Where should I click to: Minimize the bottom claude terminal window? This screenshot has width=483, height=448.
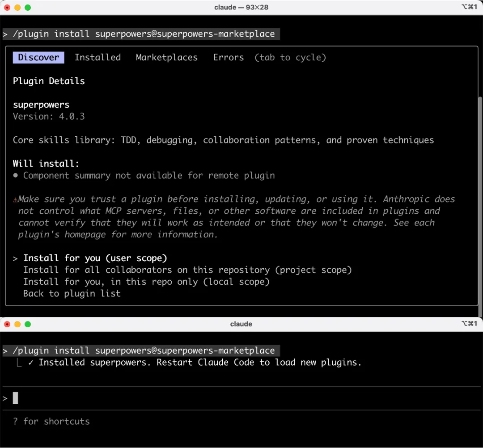tap(17, 324)
